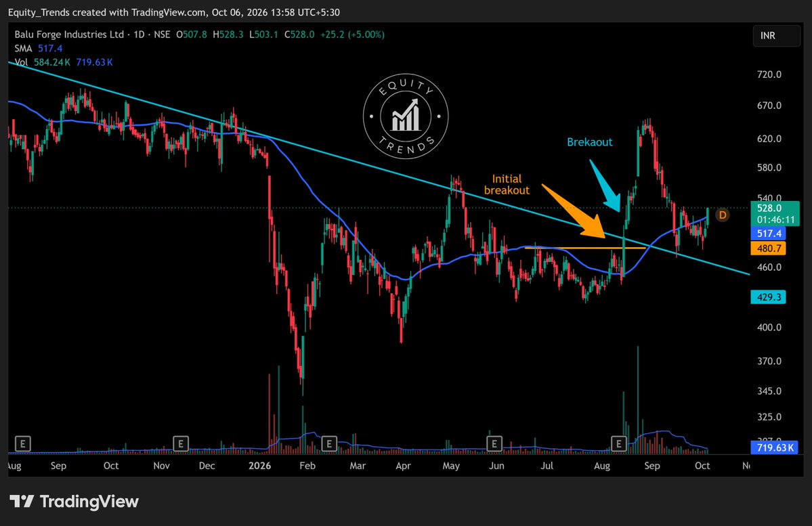The image size is (812, 526).
Task: Click the SMA value 517.4 in legend
Action: (x=50, y=48)
